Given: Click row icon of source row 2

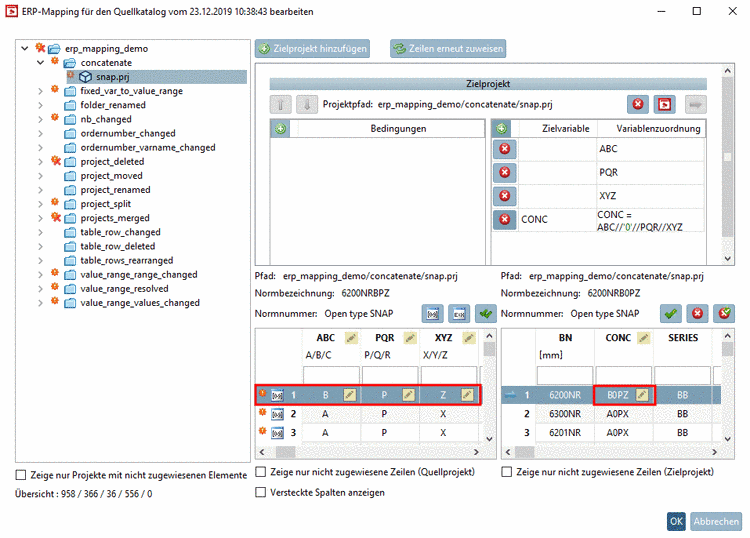Looking at the screenshot, I should (277, 414).
